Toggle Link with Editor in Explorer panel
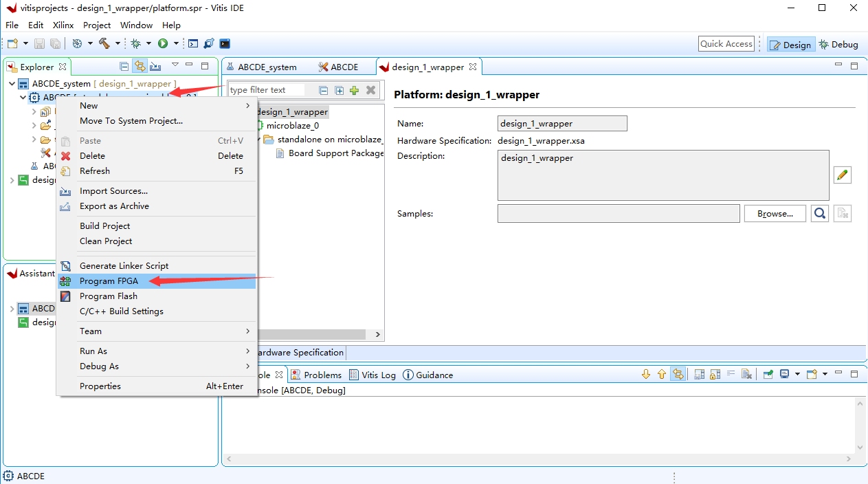The height and width of the screenshot is (484, 868). click(x=140, y=66)
